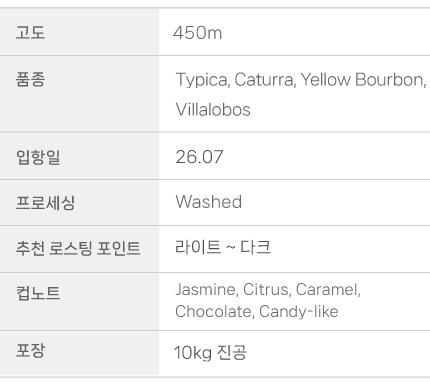Click the word Candy-like in cup notes
Viewport: 430px width, 390px height.
click(299, 312)
